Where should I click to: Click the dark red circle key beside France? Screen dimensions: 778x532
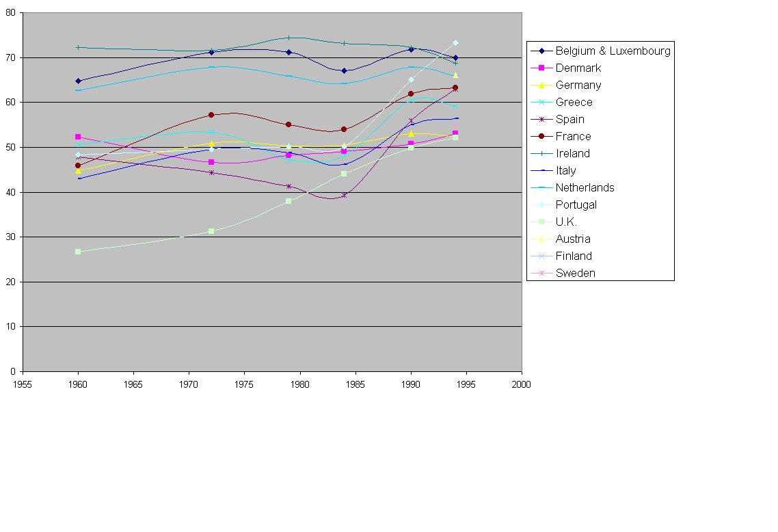pyautogui.click(x=542, y=137)
